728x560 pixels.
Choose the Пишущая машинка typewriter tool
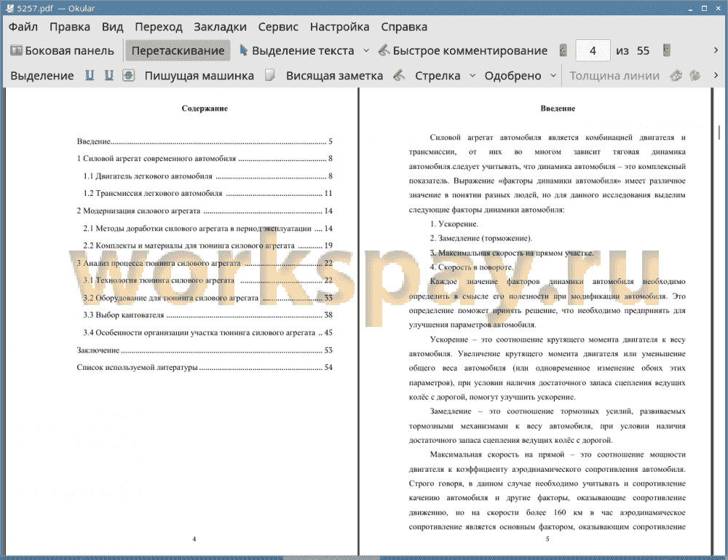[199, 76]
